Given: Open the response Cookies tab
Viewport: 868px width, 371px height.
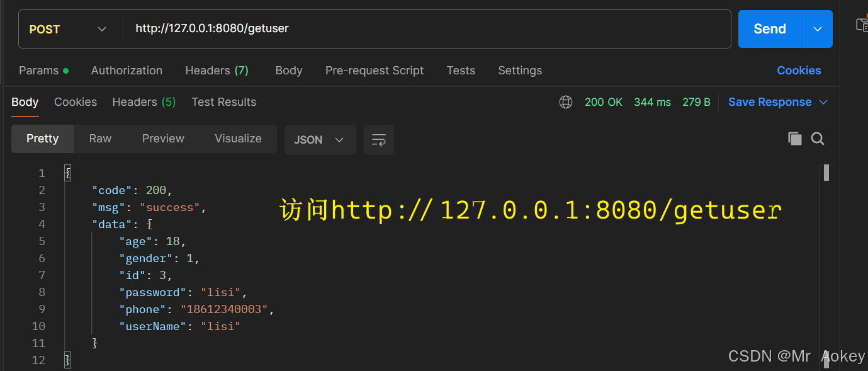Looking at the screenshot, I should click(x=76, y=102).
